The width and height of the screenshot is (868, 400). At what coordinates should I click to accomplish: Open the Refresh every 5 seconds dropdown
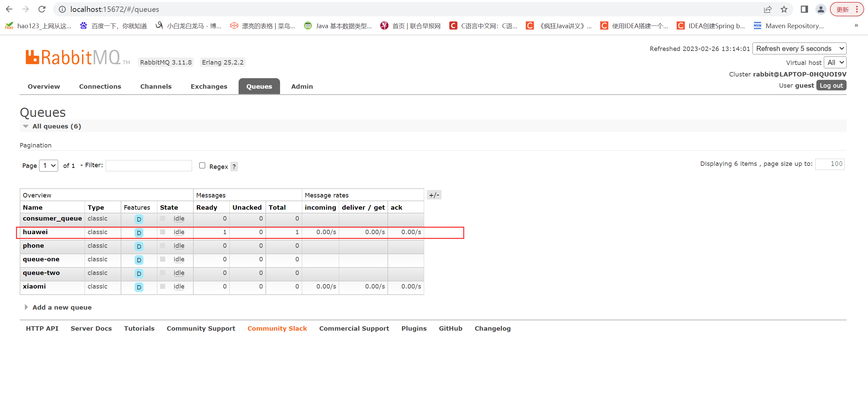(x=799, y=49)
